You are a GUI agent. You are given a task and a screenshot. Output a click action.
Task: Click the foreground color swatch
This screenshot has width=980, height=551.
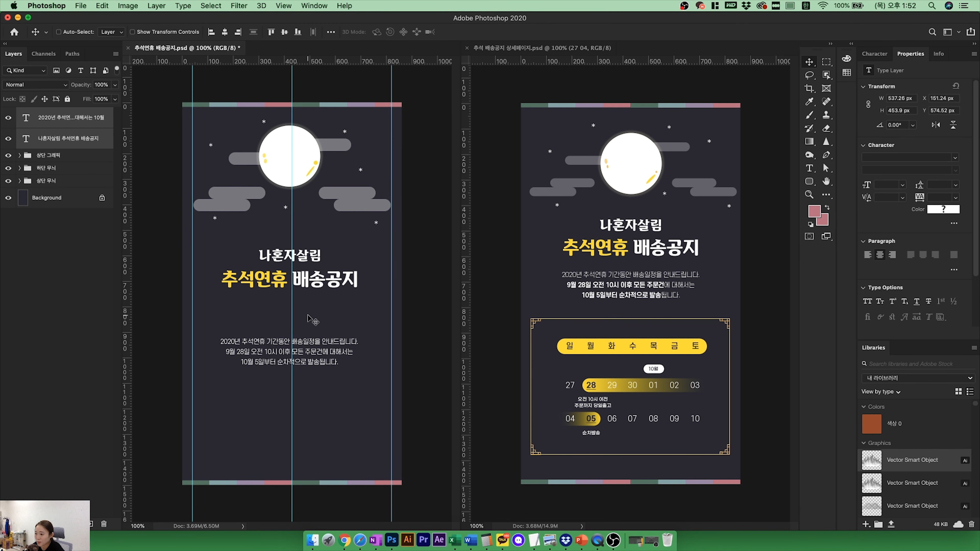point(814,211)
